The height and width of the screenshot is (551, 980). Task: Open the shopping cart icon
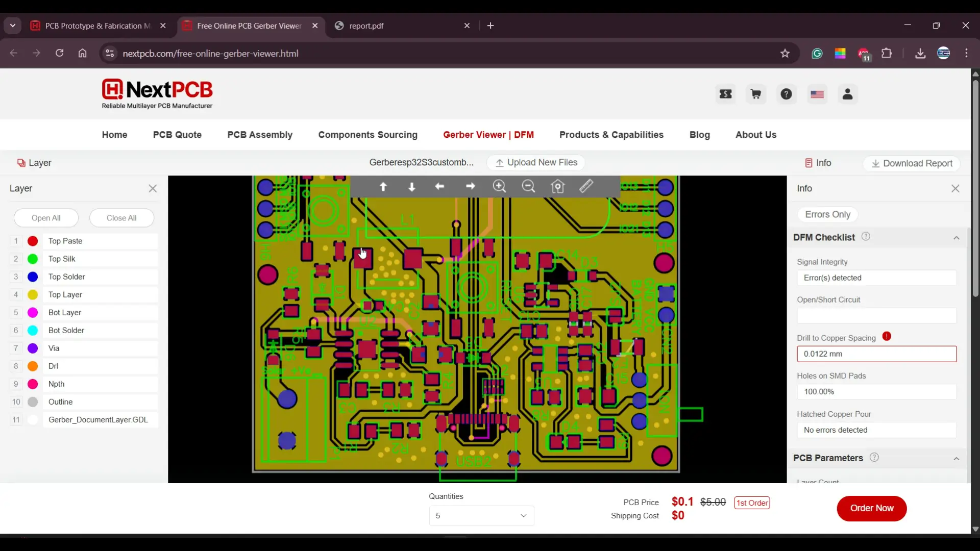[x=756, y=94]
